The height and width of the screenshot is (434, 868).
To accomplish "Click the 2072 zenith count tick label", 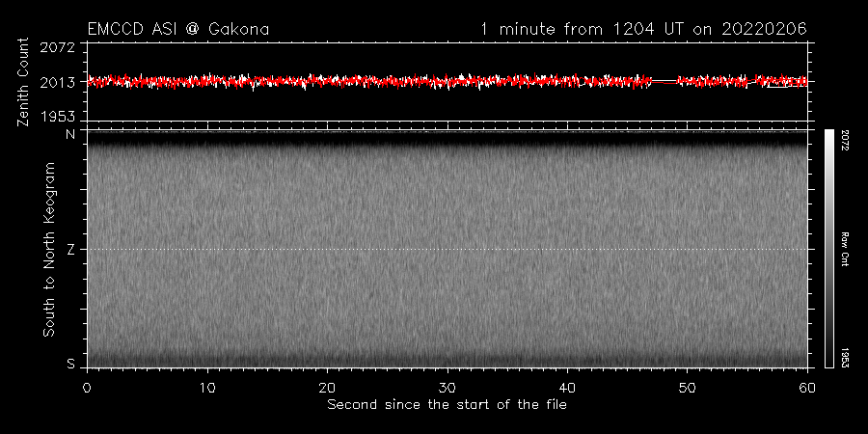I will pos(58,47).
